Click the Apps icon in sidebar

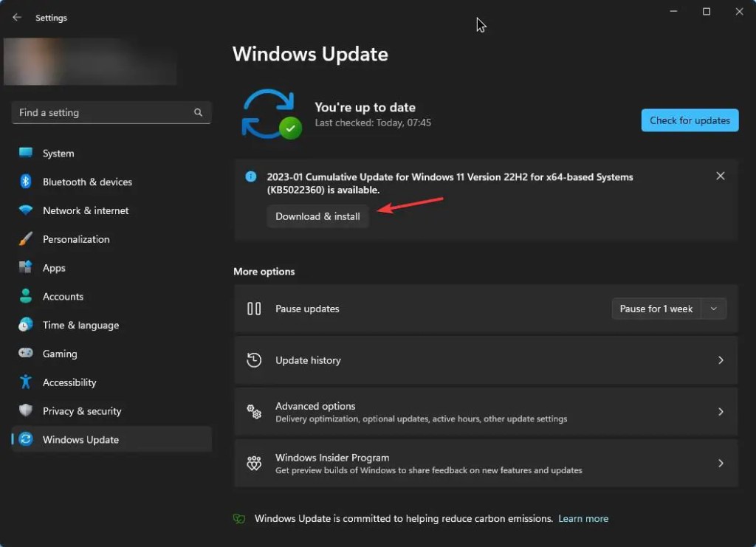pos(26,267)
